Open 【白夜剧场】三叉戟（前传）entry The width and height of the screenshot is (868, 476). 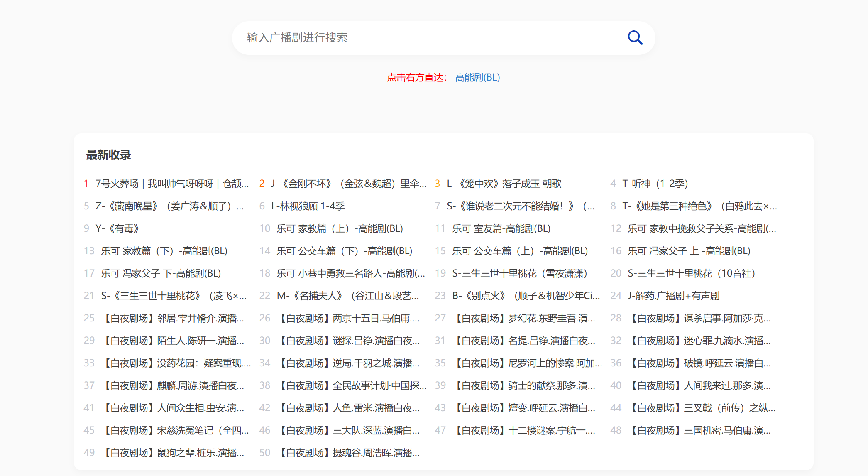point(702,408)
